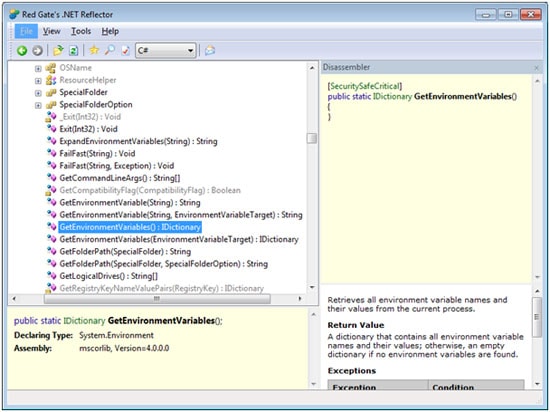Expand the ResourceHelper tree node
The height and width of the screenshot is (412, 550).
38,81
